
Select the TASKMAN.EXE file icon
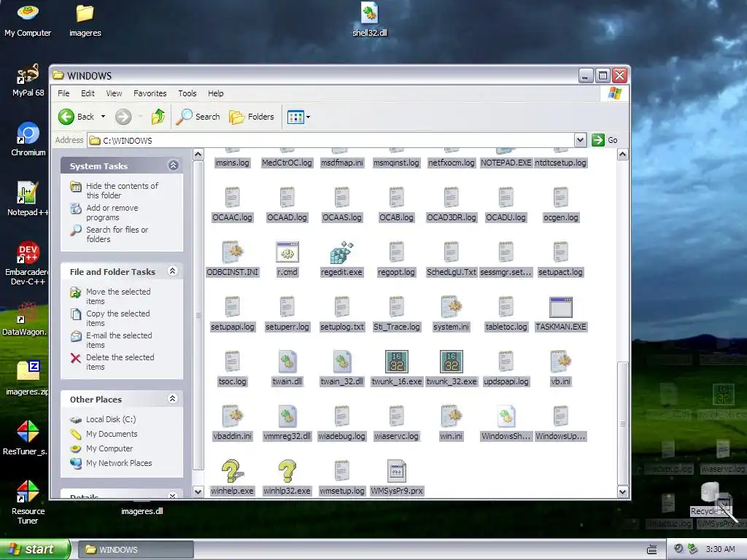click(x=561, y=307)
